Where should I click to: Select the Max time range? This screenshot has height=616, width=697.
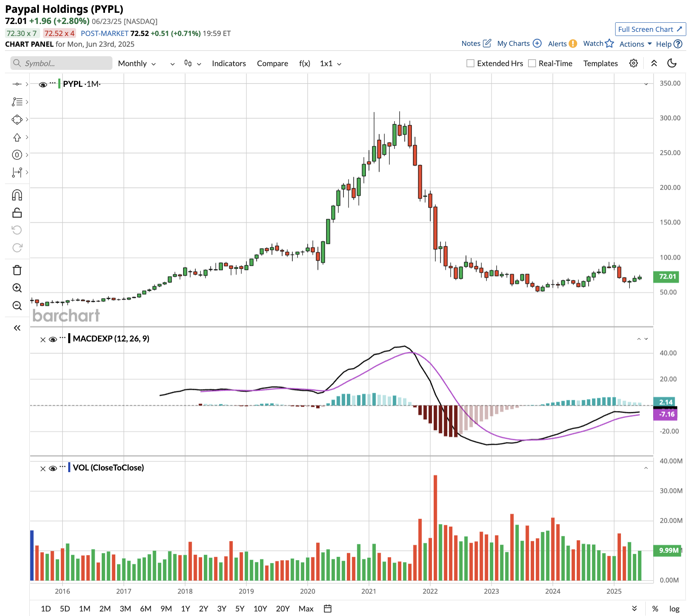pos(306,609)
